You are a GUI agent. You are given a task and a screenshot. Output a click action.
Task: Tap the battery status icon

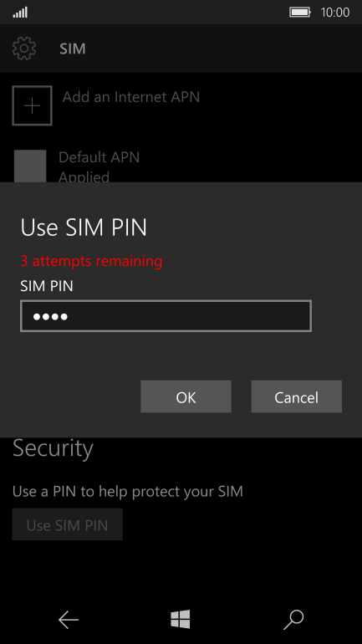point(300,13)
